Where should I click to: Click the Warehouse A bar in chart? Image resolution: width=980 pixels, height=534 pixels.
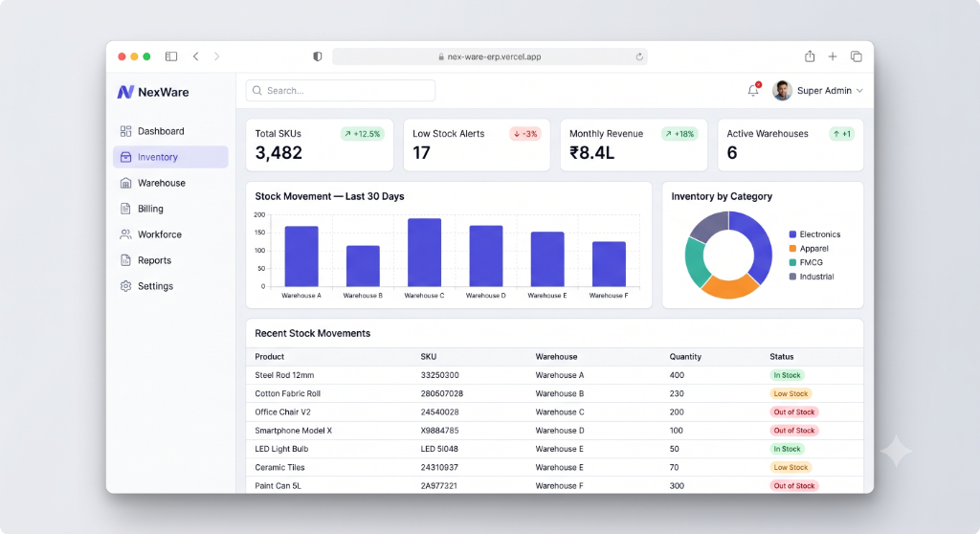tap(301, 256)
